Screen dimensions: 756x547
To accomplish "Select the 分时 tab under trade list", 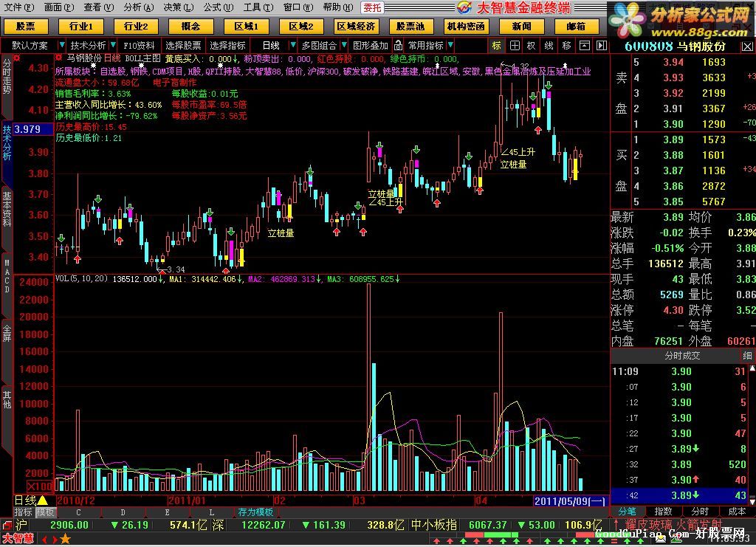I will 700,512.
